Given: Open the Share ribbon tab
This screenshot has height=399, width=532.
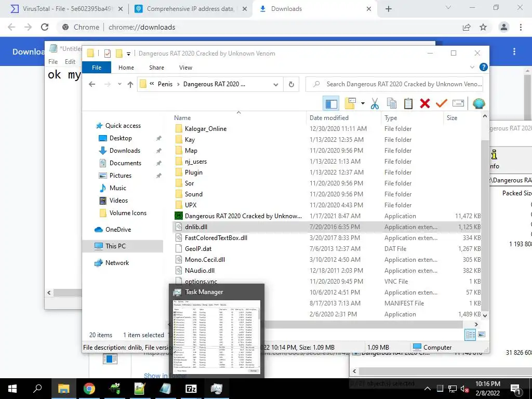Looking at the screenshot, I should click(156, 68).
